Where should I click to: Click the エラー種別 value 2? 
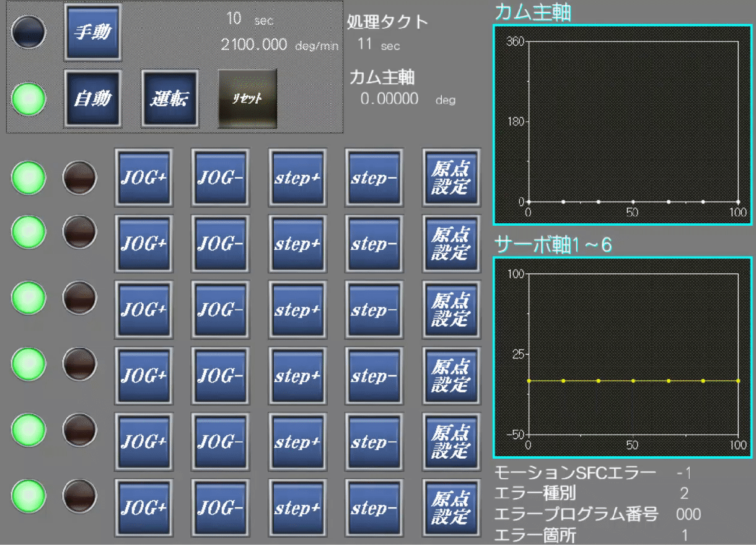click(x=684, y=494)
